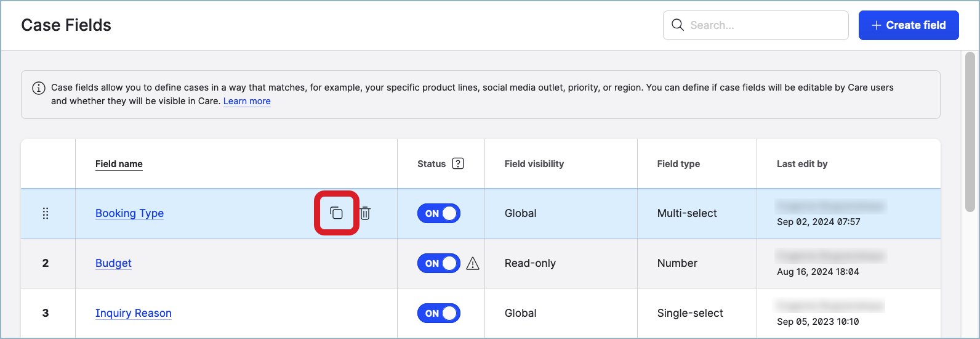Click the magnifying glass search icon
The image size is (980, 339).
click(678, 25)
